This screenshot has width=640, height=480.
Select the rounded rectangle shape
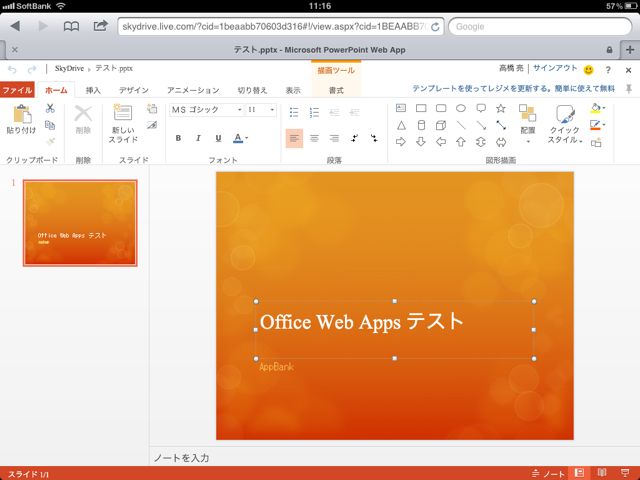441,108
